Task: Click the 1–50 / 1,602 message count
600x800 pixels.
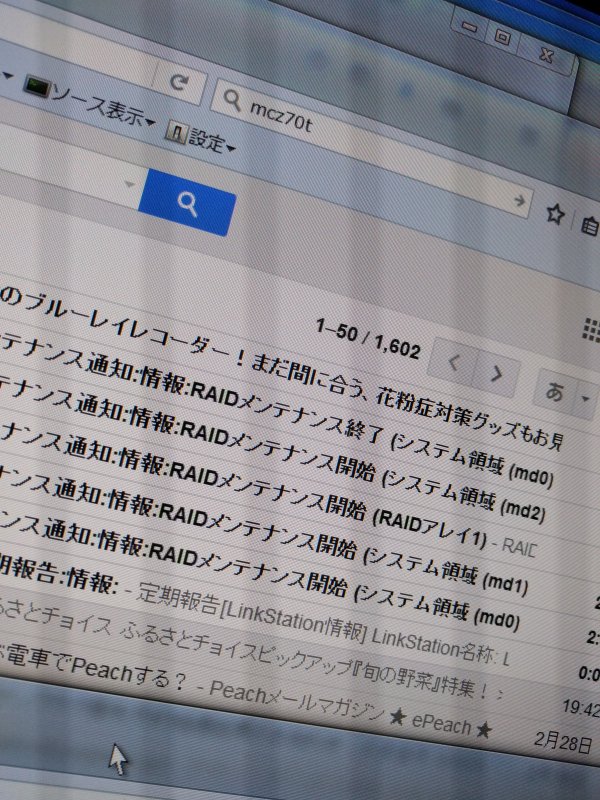Action: tap(368, 338)
